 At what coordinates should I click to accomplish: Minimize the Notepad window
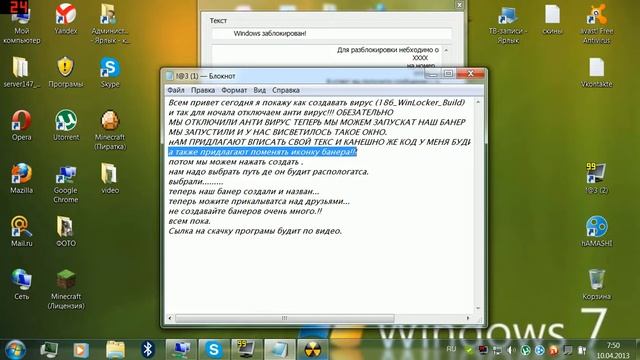[433, 74]
